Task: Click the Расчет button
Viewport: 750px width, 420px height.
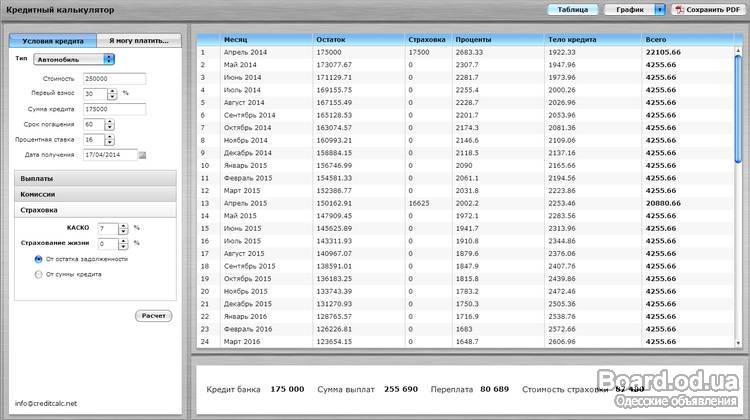Action: 154,316
